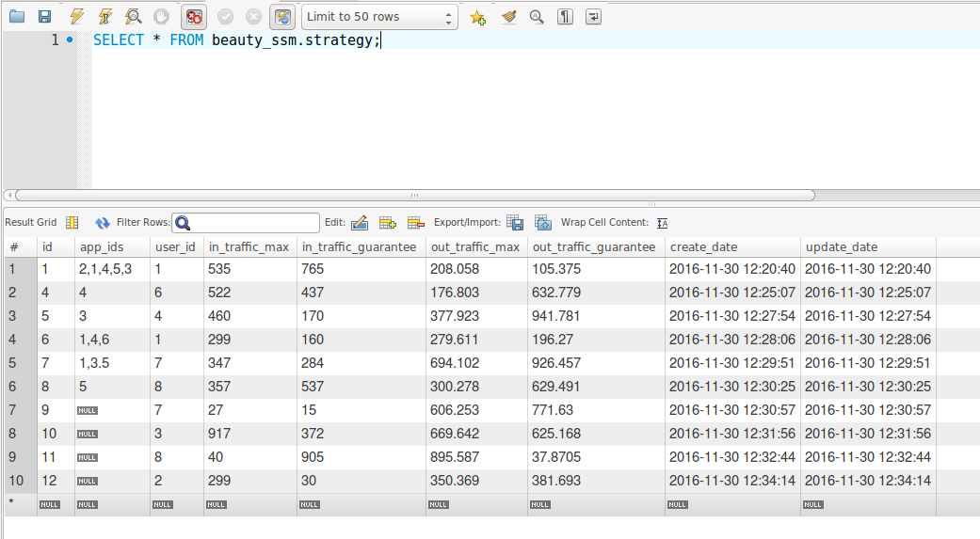This screenshot has height=539, width=980.
Task: Click the SELECT keyword in the editor
Action: tap(119, 40)
